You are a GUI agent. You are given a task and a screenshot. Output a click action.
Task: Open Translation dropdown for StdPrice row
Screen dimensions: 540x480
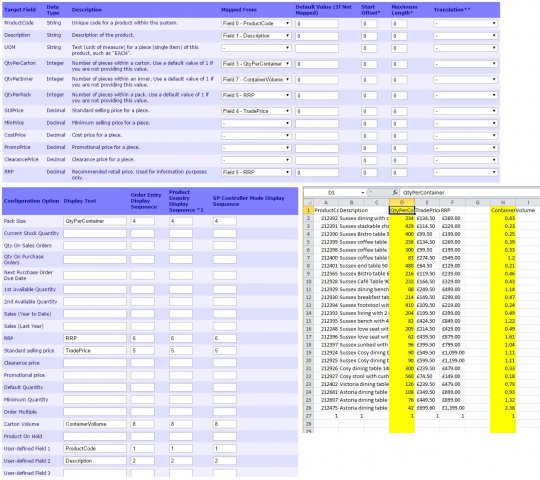coord(465,111)
